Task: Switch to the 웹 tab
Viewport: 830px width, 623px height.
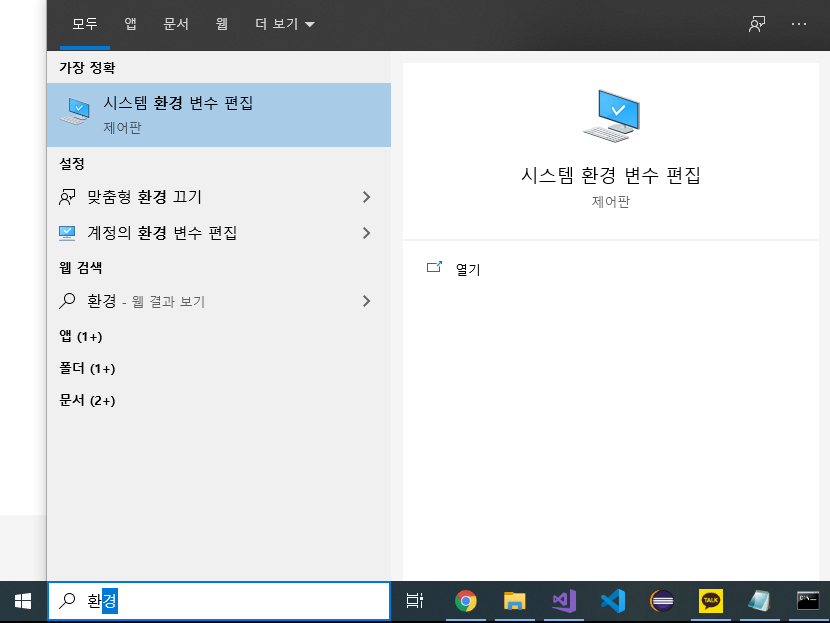Action: click(x=222, y=24)
